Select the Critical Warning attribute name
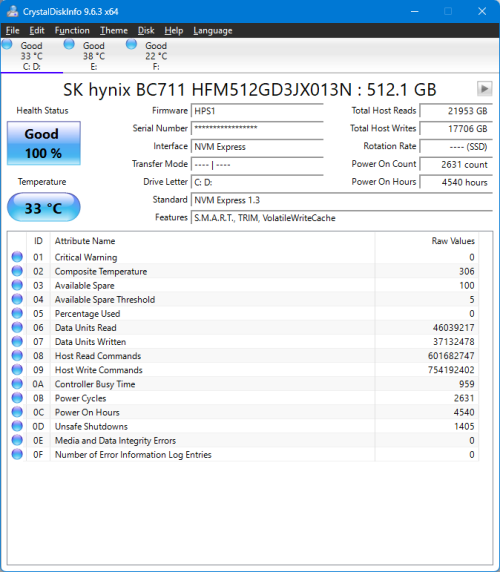 tap(86, 257)
